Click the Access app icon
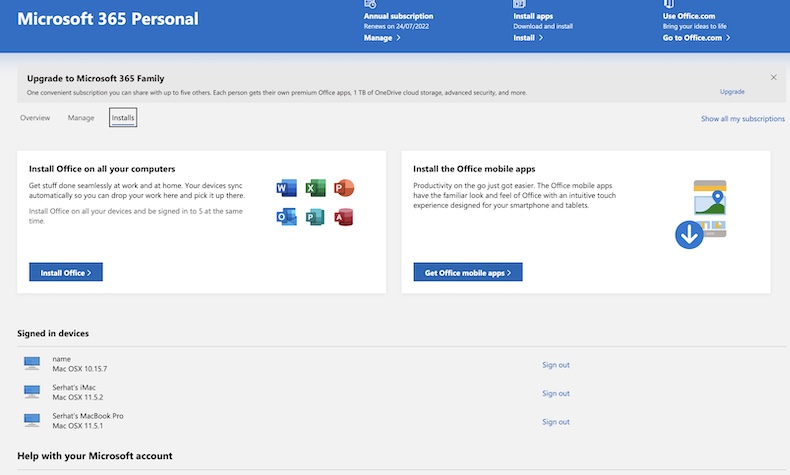The height and width of the screenshot is (475, 790). click(344, 217)
